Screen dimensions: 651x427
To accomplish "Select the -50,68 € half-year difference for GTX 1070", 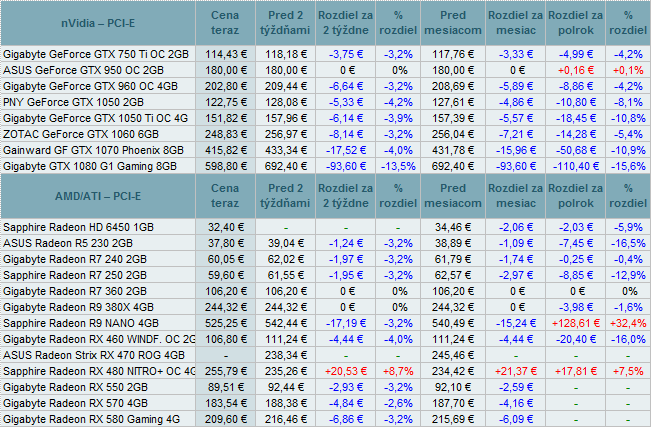I will pos(576,150).
